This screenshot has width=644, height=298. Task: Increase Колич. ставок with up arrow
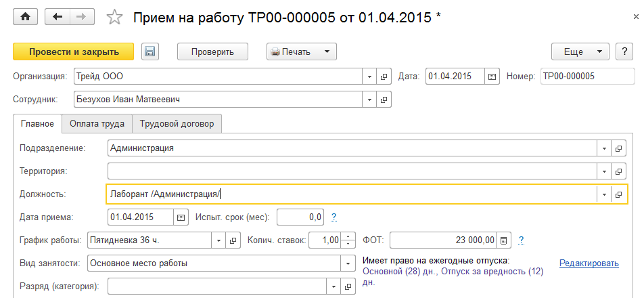tap(348, 237)
